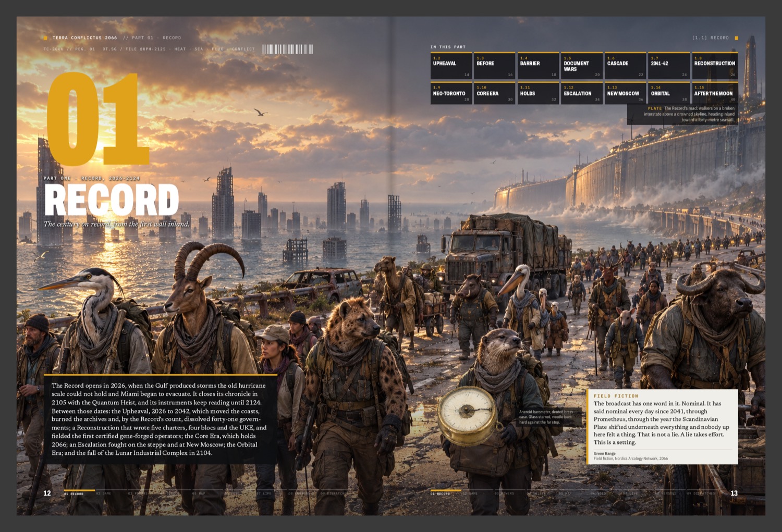Jump to section 1.8 Reconstruction

(715, 65)
